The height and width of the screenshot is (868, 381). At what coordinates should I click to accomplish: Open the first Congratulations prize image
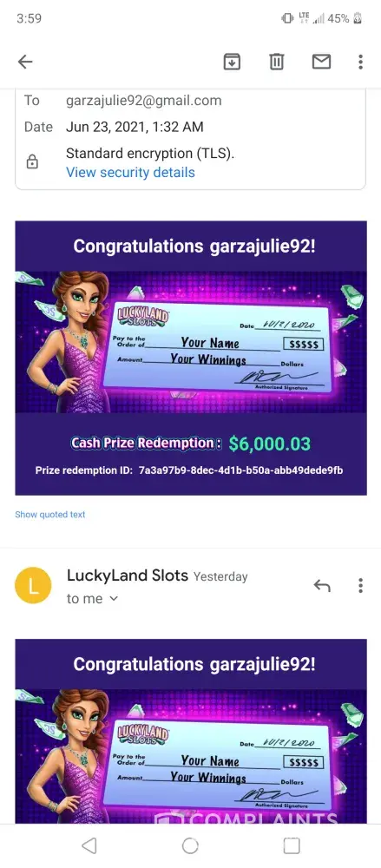191,358
